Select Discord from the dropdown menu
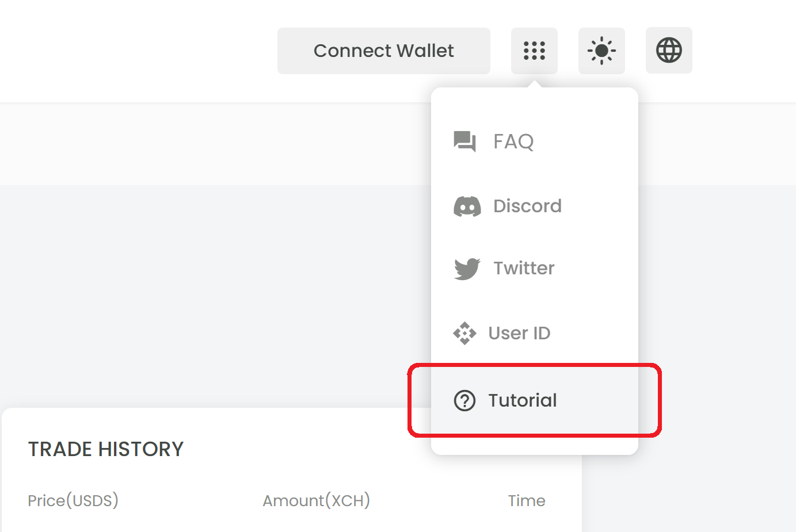Screen dimensions: 796x532 [535, 206]
